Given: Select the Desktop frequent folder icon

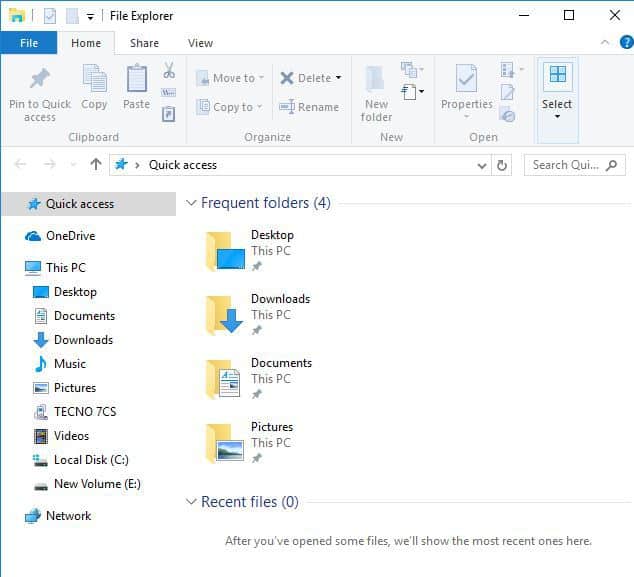Looking at the screenshot, I should (x=225, y=251).
